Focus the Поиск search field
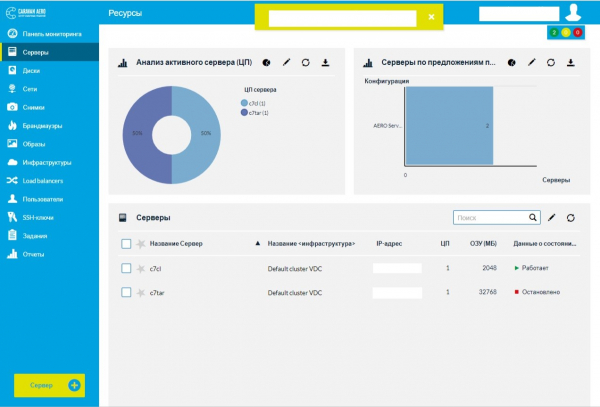This screenshot has width=600, height=407. click(x=488, y=217)
